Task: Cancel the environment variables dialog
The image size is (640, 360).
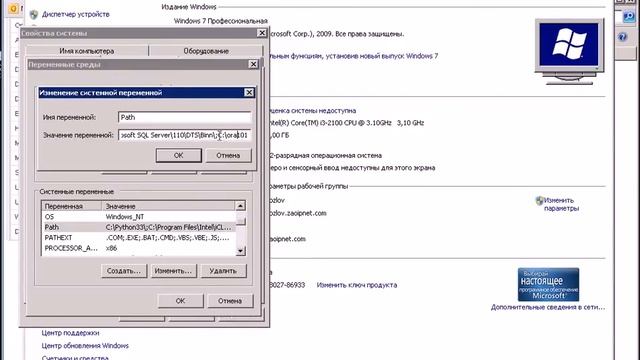Action: pos(230,301)
